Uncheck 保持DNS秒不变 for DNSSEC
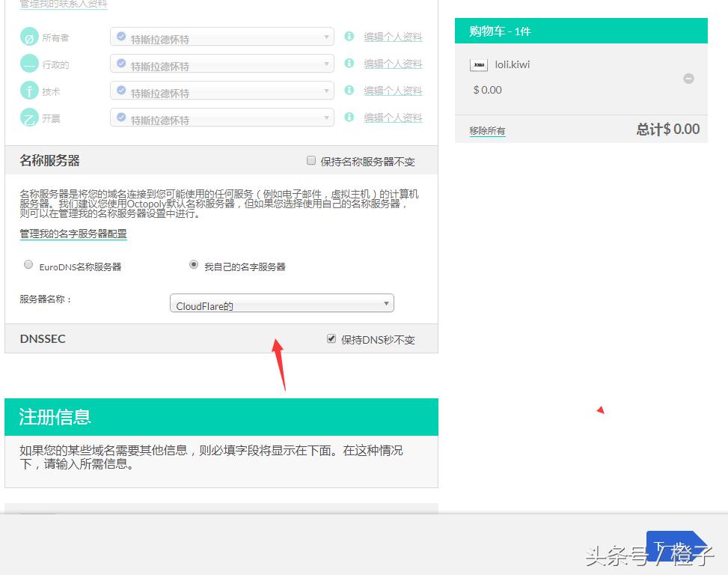This screenshot has width=728, height=575. (x=331, y=338)
